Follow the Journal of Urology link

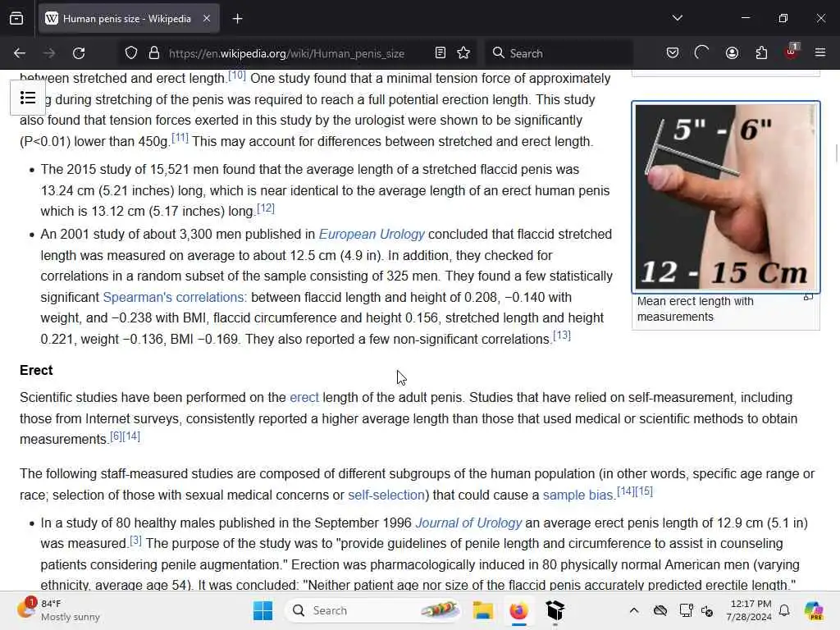tap(468, 523)
